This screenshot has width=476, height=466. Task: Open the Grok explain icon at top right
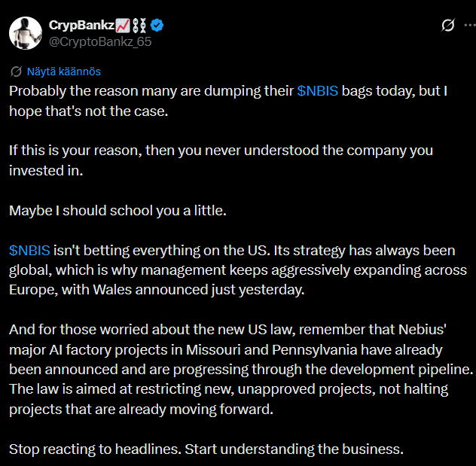[x=448, y=25]
